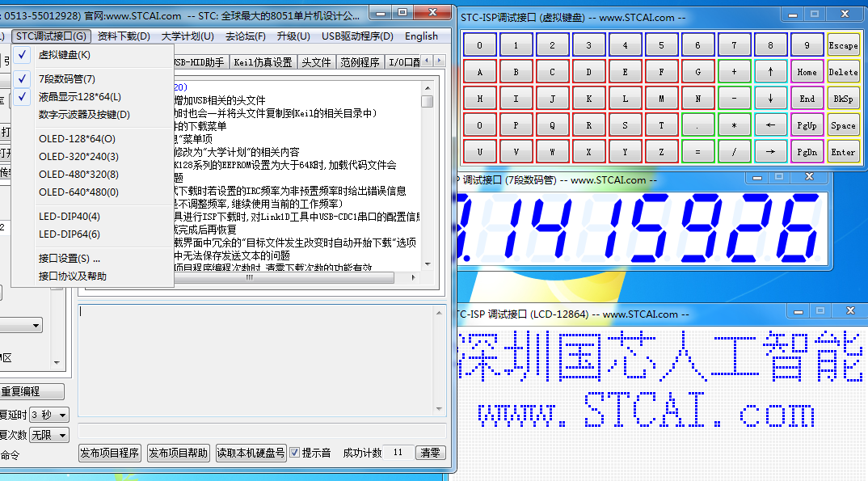Click the right arrow key on virtual keyboard
868x481 pixels.
pyautogui.click(x=770, y=152)
